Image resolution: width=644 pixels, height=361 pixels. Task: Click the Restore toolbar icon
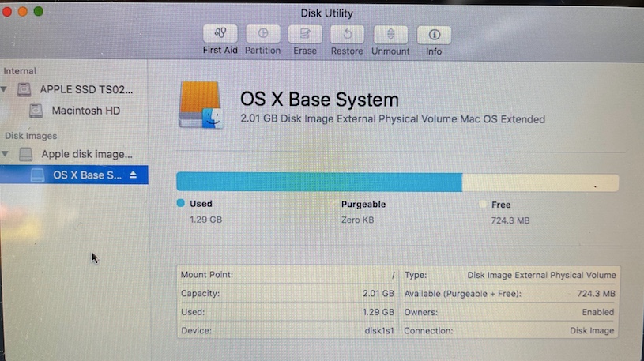(x=347, y=35)
